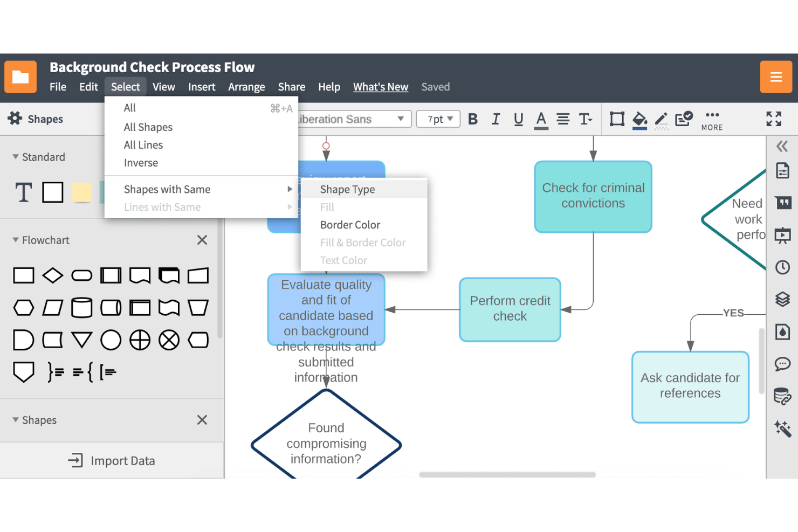798x532 pixels.
Task: Pick the yellow sticky note shape
Action: pos(82,192)
